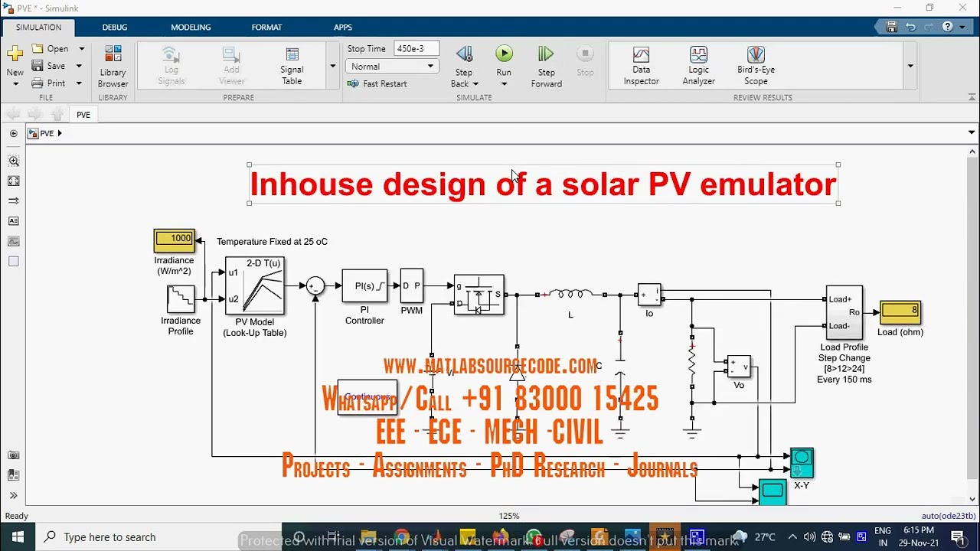Click Hide/Show Model Browser icon

coord(14,133)
